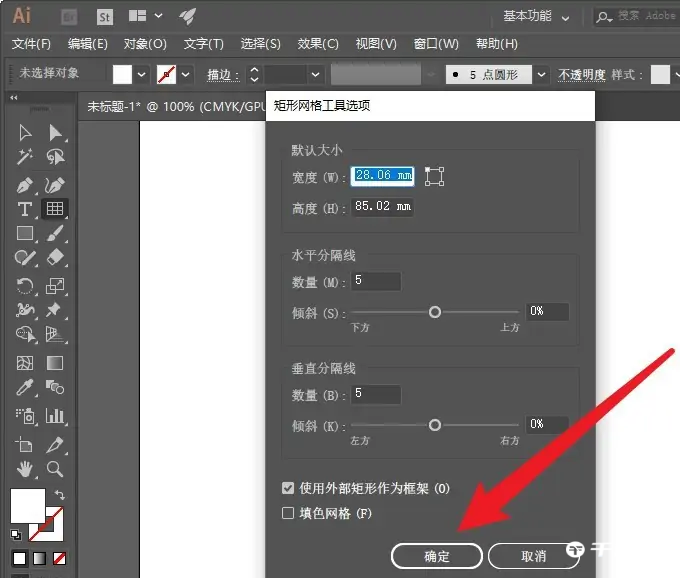The width and height of the screenshot is (680, 578).
Task: Click the reference point locator icon
Action: [434, 176]
